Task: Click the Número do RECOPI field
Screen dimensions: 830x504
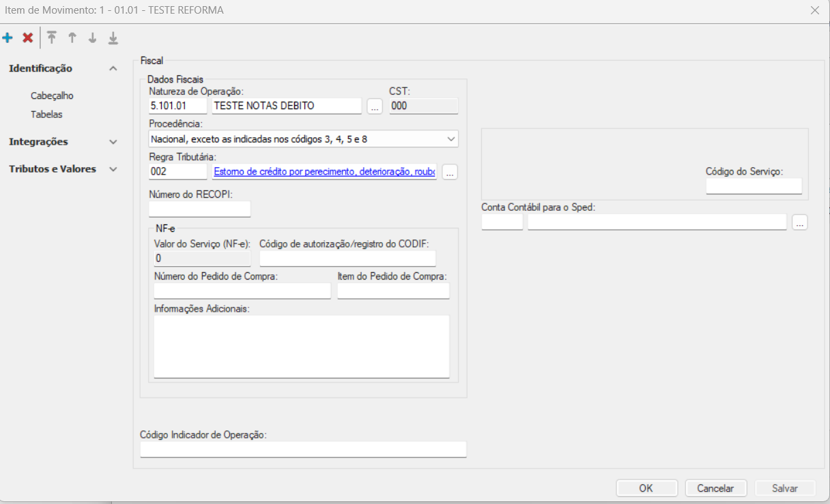Action: point(200,209)
